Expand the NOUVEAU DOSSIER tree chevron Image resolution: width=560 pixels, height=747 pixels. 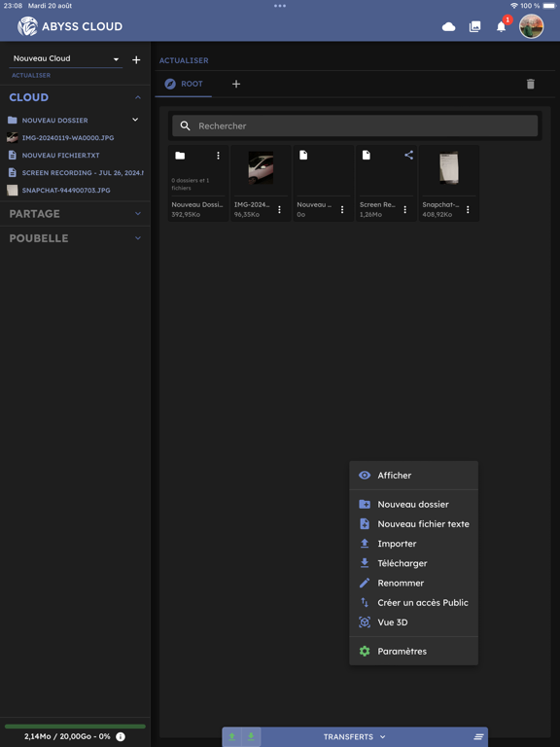point(135,120)
